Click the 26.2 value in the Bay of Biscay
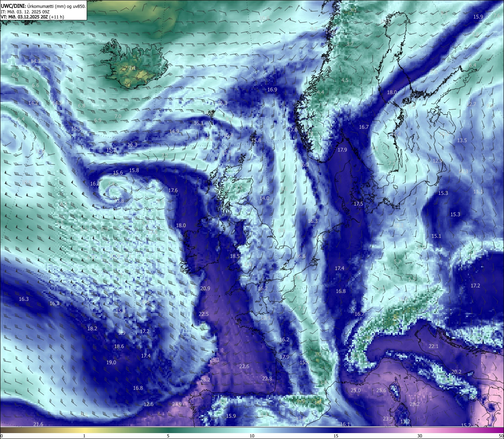The image size is (504, 439). coord(205,380)
